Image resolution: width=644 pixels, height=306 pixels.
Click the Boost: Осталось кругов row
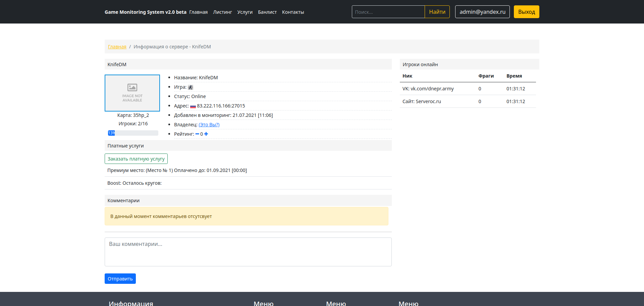pos(248,183)
